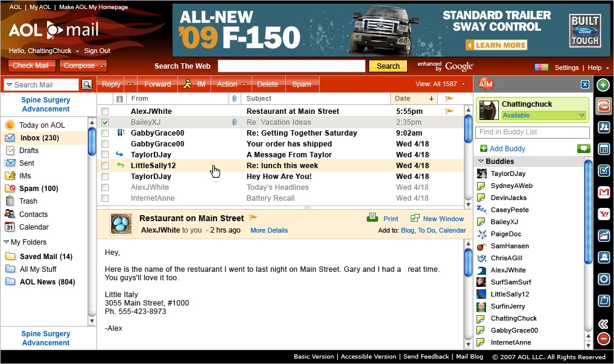
Task: Open the New Window icon
Action: [415, 218]
